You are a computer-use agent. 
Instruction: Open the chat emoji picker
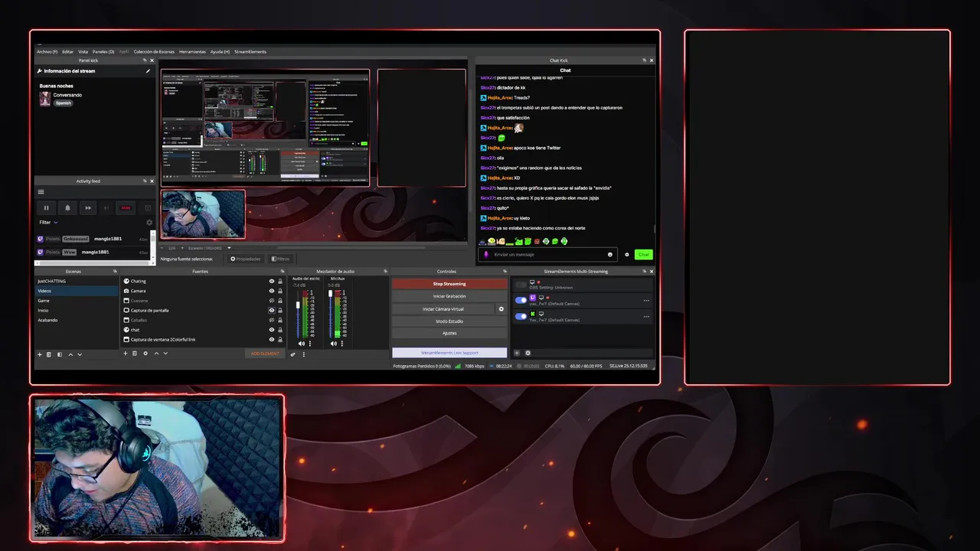610,254
